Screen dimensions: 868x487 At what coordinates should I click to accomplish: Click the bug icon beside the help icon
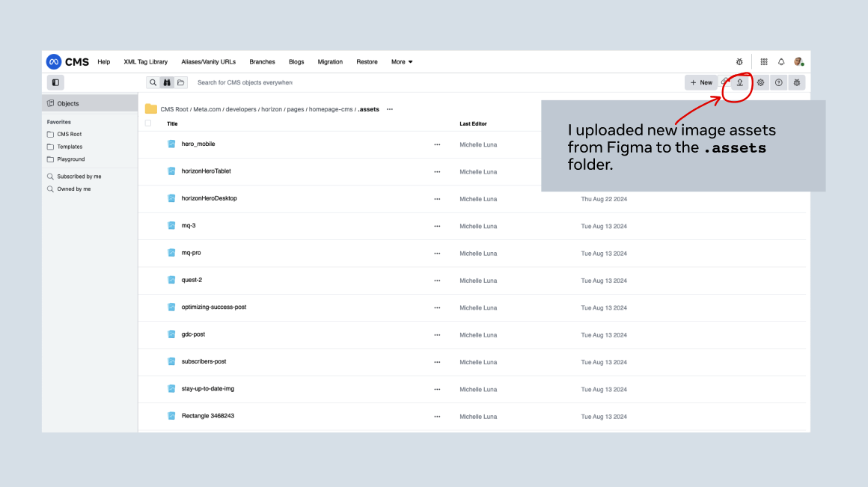(797, 82)
